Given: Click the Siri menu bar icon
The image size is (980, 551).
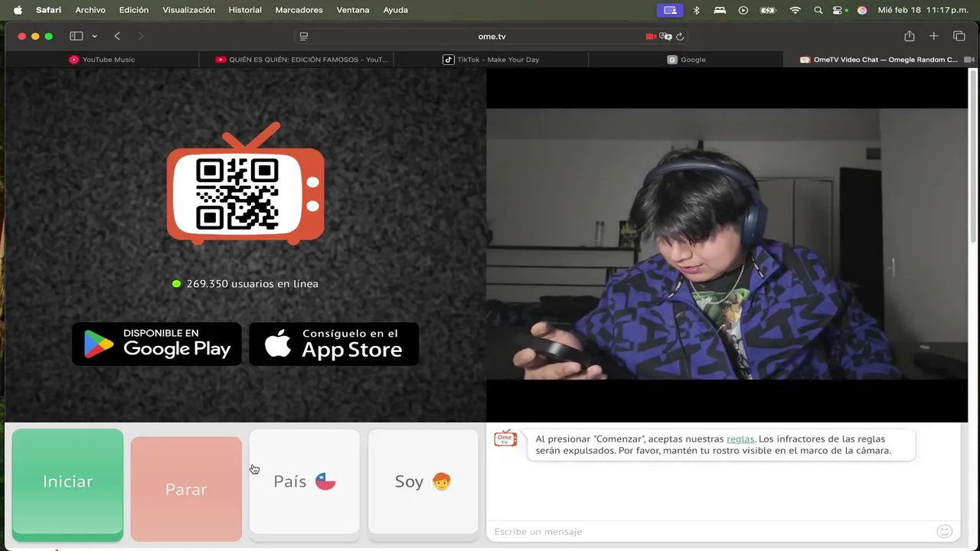Looking at the screenshot, I should (862, 10).
